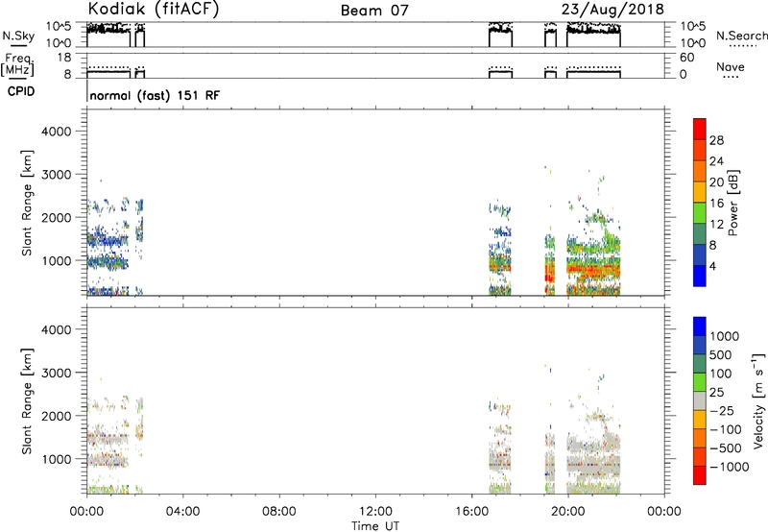Click the -1000 Velocity colorbar tick
768x532 pixels.
pos(729,467)
